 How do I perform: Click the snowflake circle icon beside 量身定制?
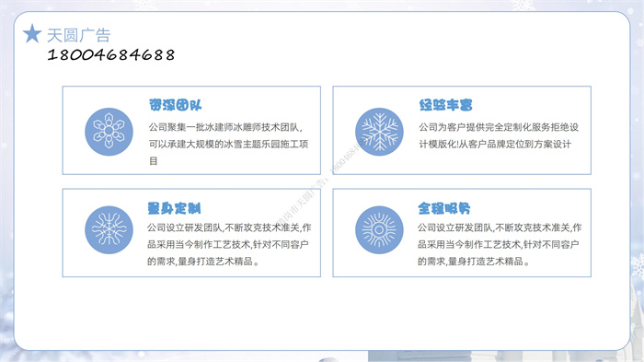click(x=109, y=229)
